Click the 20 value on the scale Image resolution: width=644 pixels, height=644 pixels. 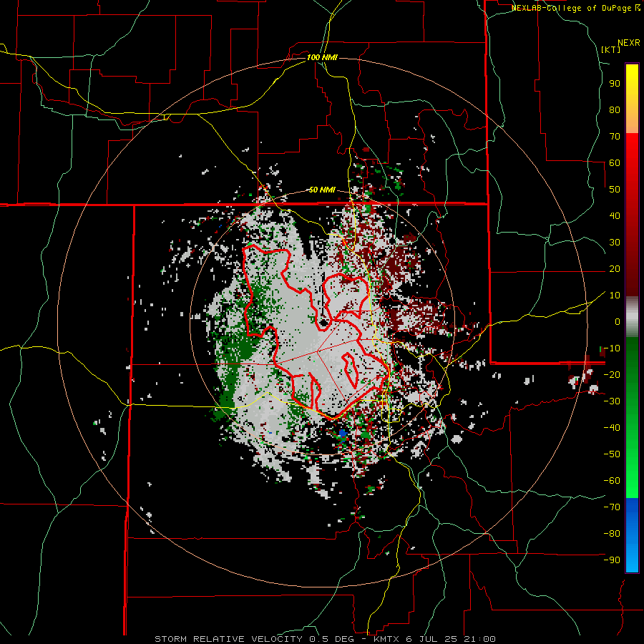tap(615, 268)
